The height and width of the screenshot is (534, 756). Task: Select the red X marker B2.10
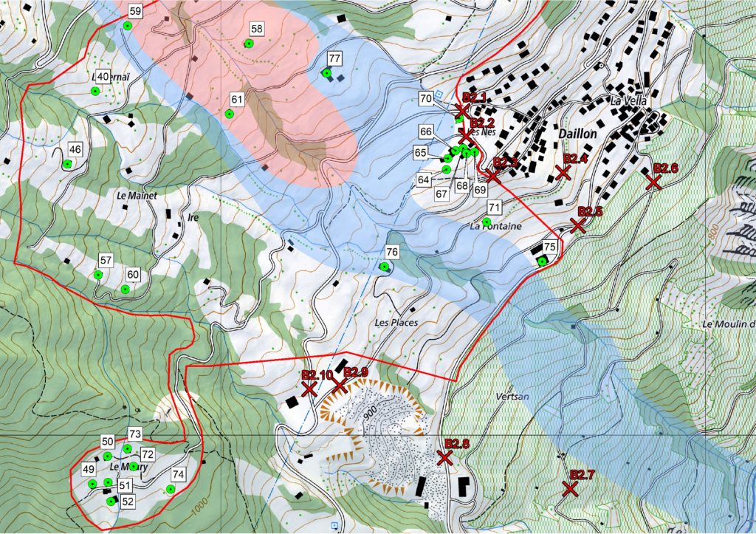pos(309,388)
